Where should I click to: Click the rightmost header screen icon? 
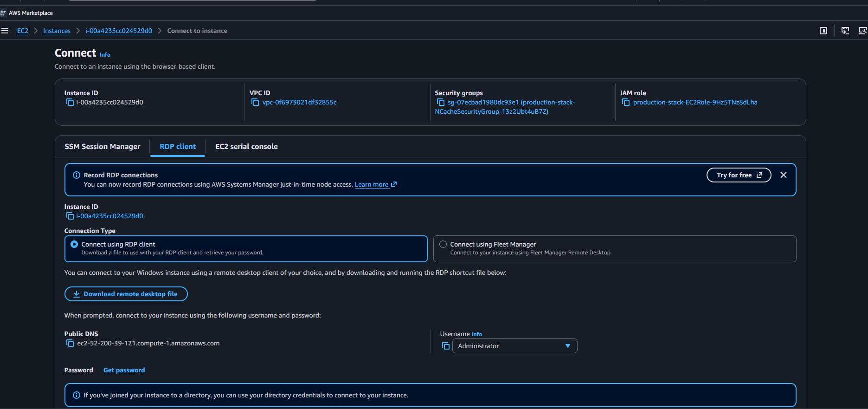coord(863,31)
